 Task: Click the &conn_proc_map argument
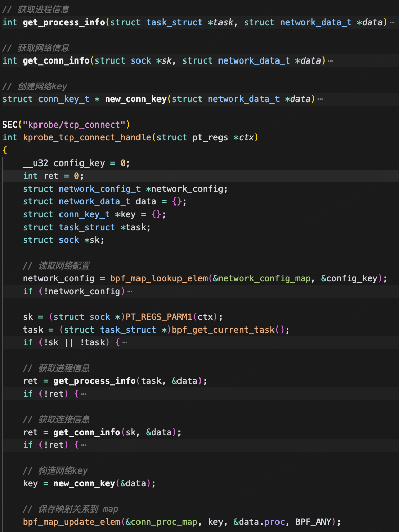tap(162, 522)
